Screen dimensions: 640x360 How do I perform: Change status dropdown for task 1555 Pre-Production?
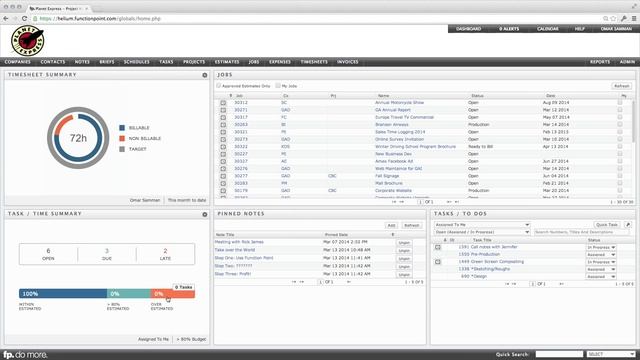(601, 255)
